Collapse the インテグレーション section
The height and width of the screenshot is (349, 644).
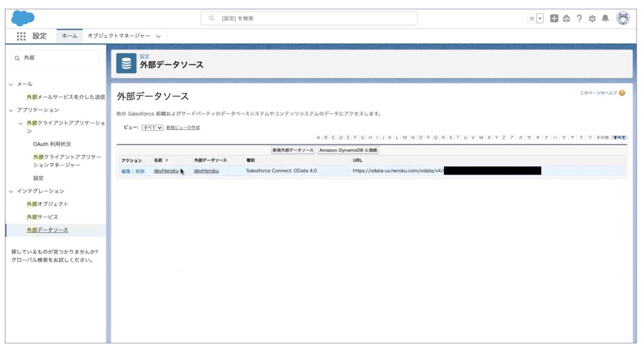click(10, 191)
